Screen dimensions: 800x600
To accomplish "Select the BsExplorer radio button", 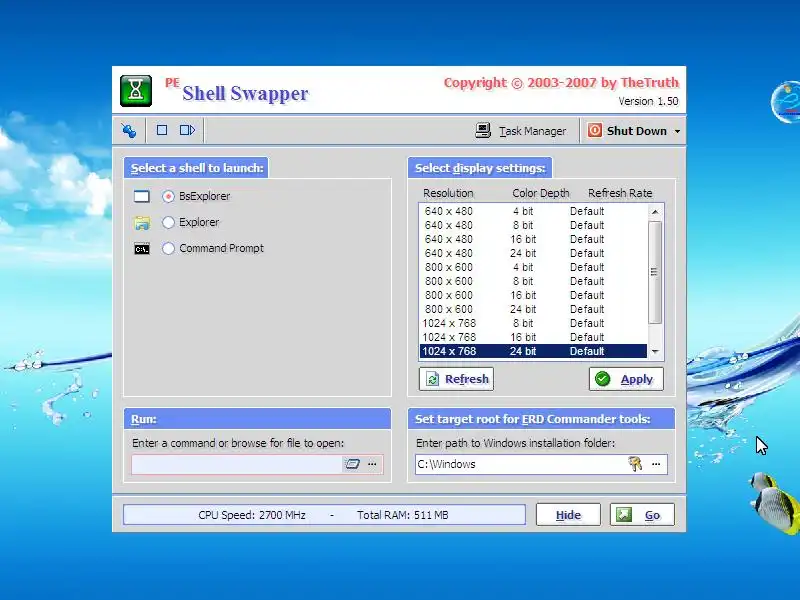I will click(168, 196).
